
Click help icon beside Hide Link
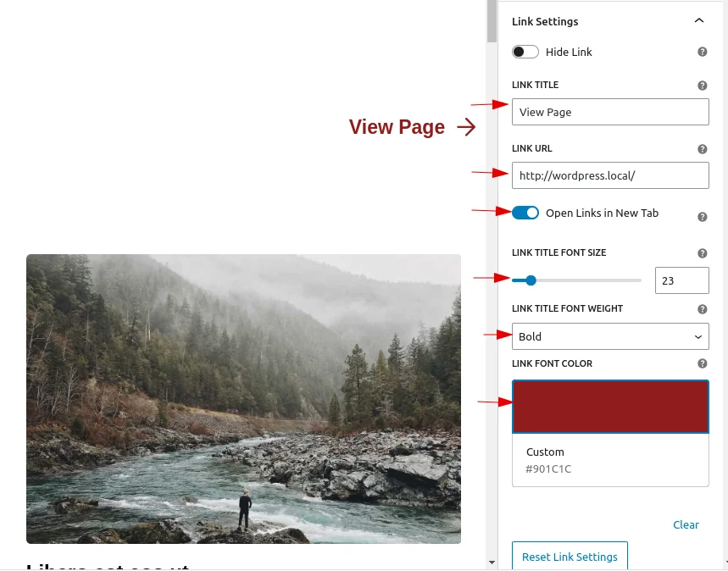click(702, 52)
